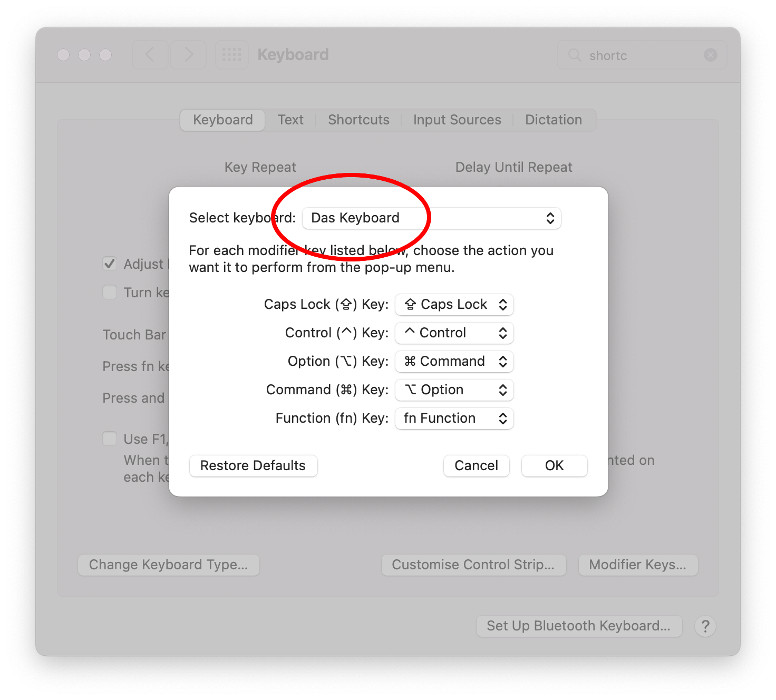Click Change Keyboard Type button
Image resolution: width=776 pixels, height=700 pixels.
(169, 565)
